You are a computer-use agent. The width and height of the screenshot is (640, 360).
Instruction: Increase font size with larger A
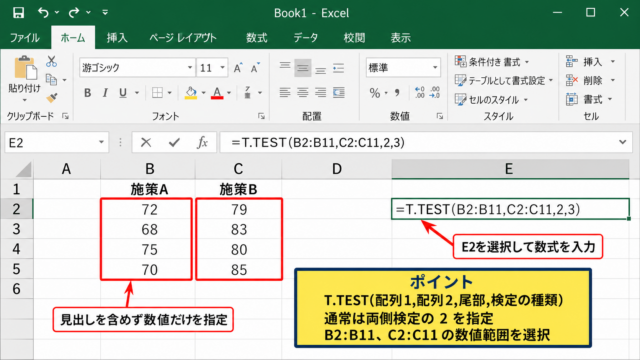(238, 68)
